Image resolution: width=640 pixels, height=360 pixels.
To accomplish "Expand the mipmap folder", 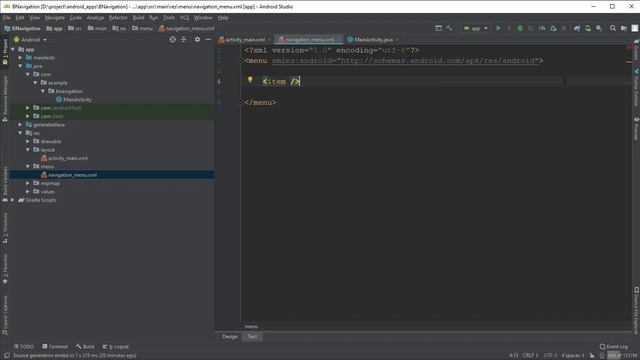I will [28, 183].
